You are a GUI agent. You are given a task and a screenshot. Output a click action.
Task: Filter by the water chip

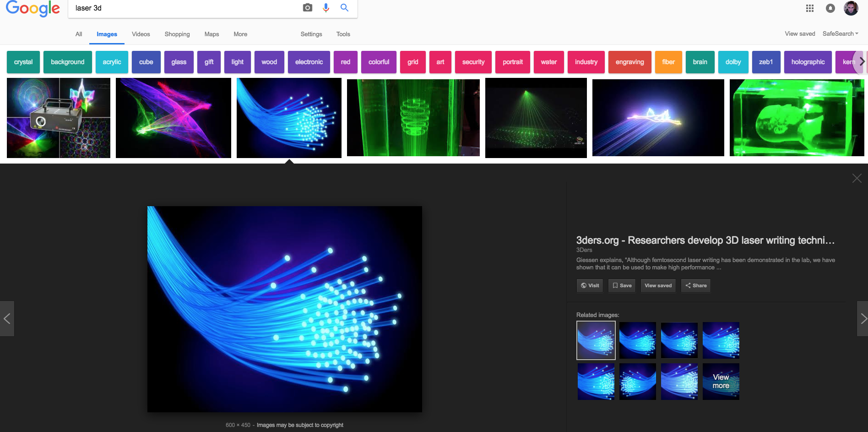coord(549,62)
